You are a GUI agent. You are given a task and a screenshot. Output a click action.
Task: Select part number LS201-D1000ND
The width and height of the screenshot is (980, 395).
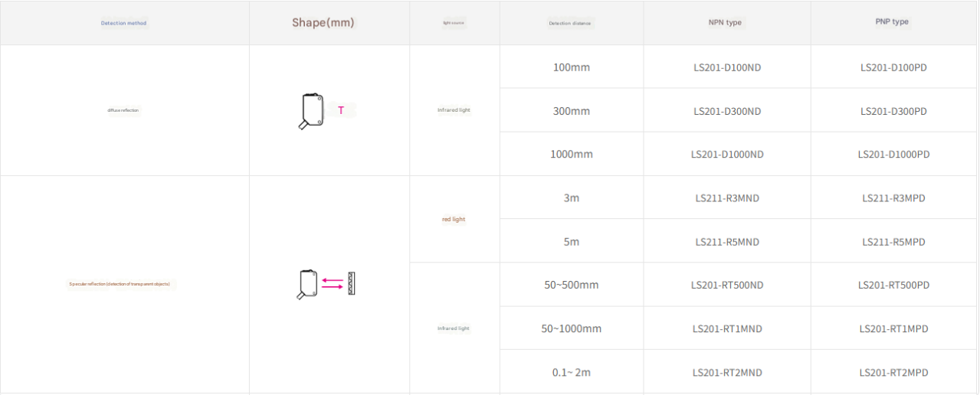[x=727, y=155]
